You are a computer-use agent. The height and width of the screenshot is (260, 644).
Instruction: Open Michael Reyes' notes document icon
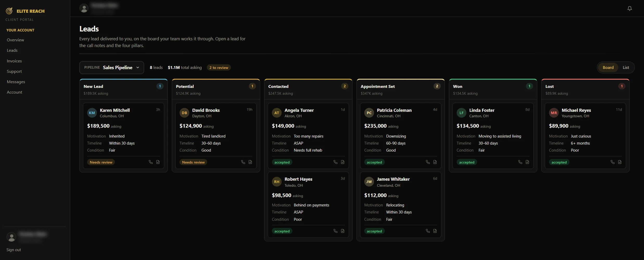pos(620,162)
